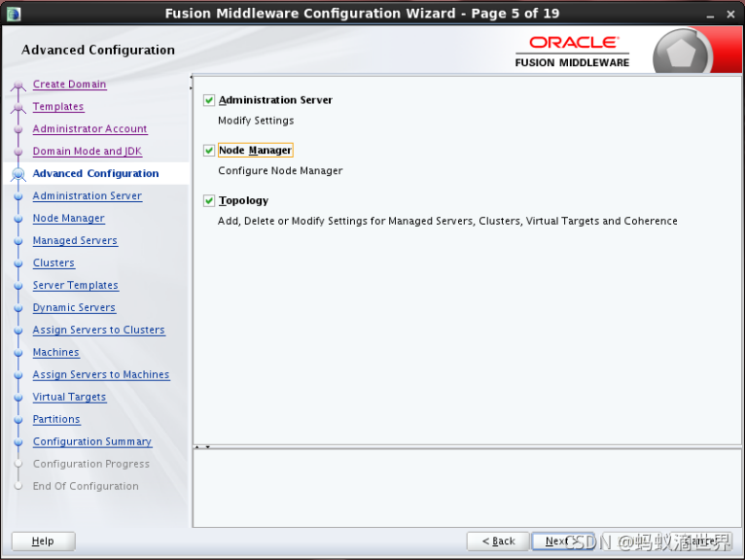Navigate to the Machines step

click(x=55, y=352)
